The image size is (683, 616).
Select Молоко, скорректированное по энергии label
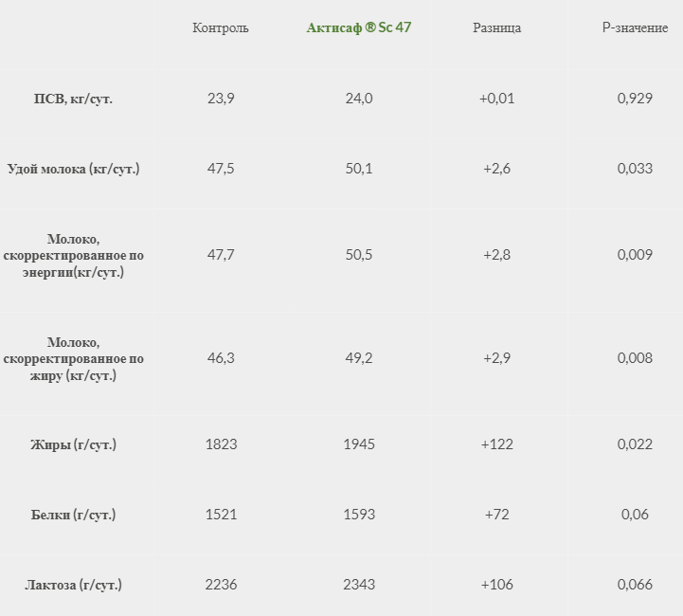73,255
